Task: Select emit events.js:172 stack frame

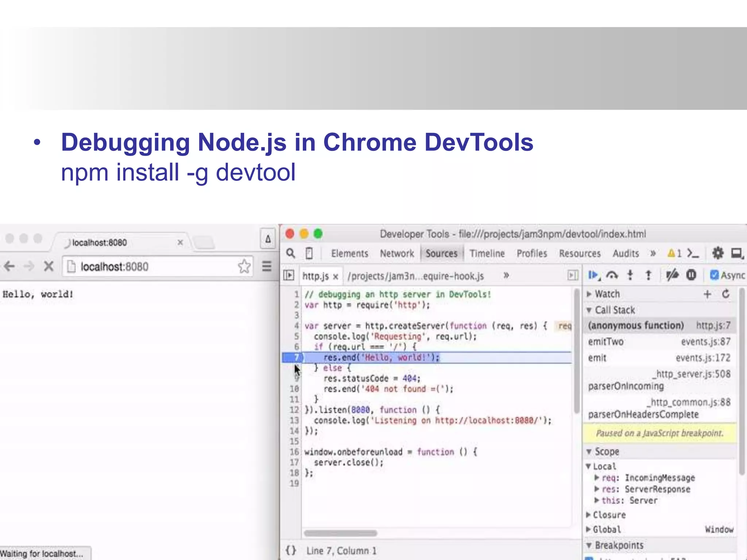Action: (x=659, y=358)
